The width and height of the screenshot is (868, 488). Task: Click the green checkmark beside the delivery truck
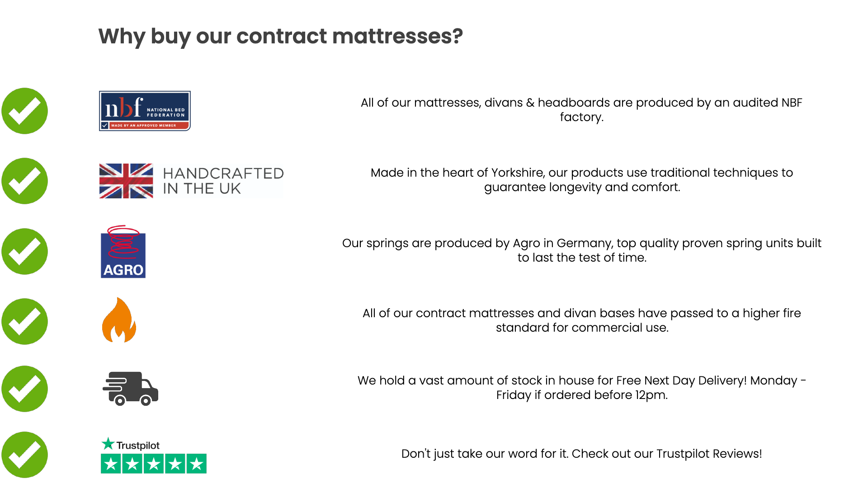(x=25, y=389)
